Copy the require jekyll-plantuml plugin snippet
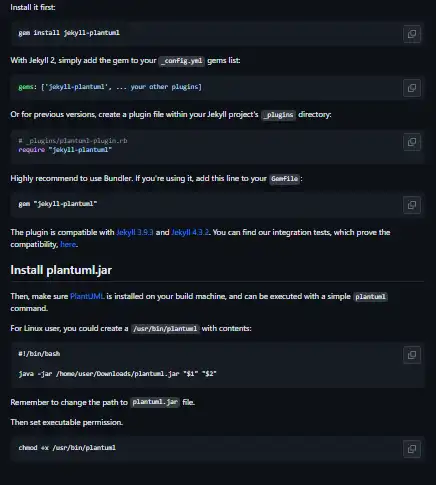 [412, 142]
